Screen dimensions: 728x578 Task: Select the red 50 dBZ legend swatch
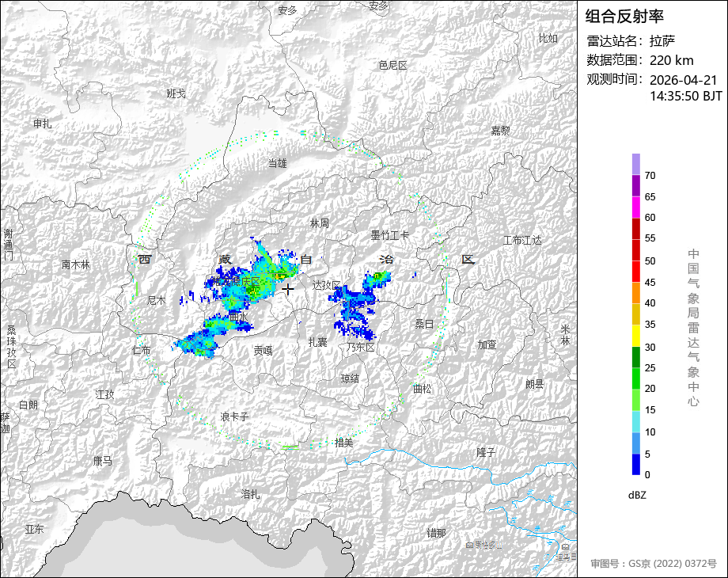[x=636, y=250]
